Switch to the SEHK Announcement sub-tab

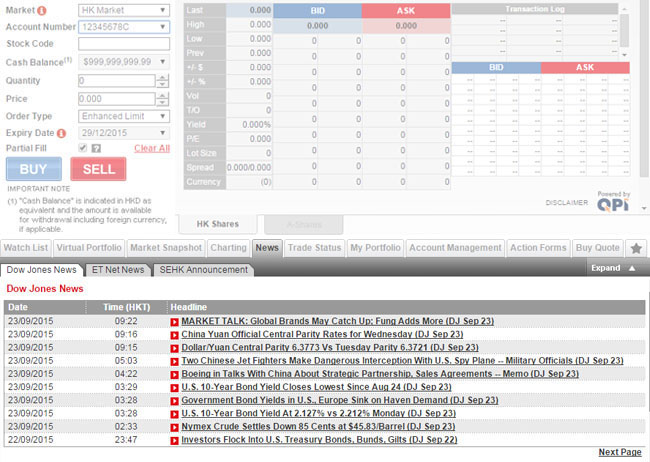pyautogui.click(x=204, y=270)
